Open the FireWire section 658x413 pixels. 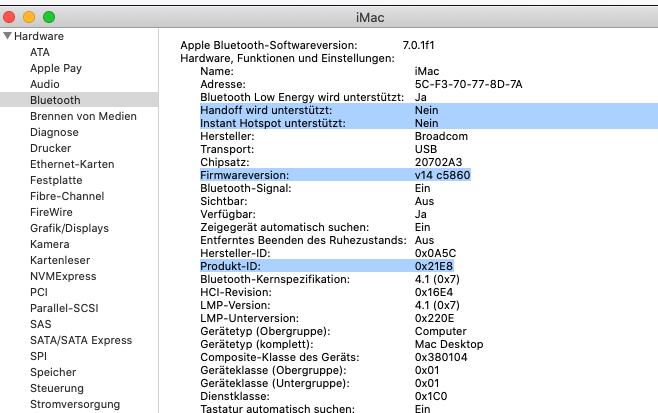51,212
